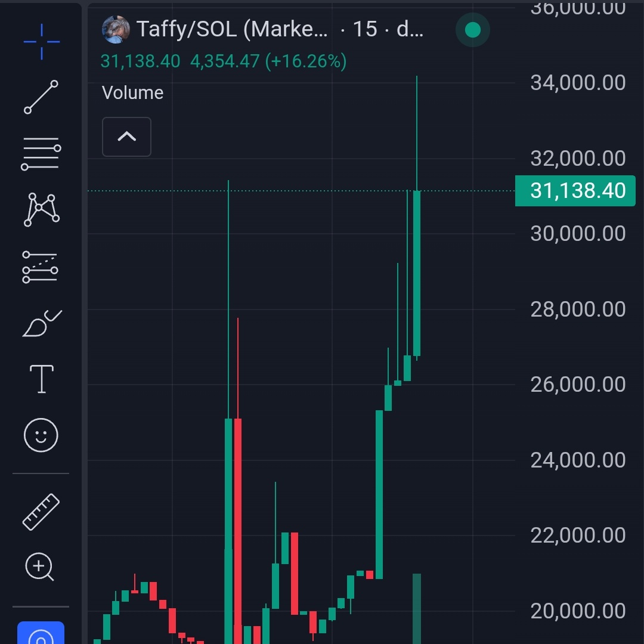This screenshot has height=644, width=644.
Task: Click the 24,000.00 price axis label
Action: click(578, 460)
